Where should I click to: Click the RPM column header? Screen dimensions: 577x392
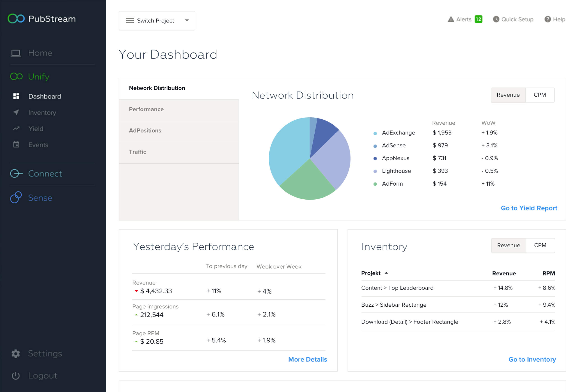point(548,273)
